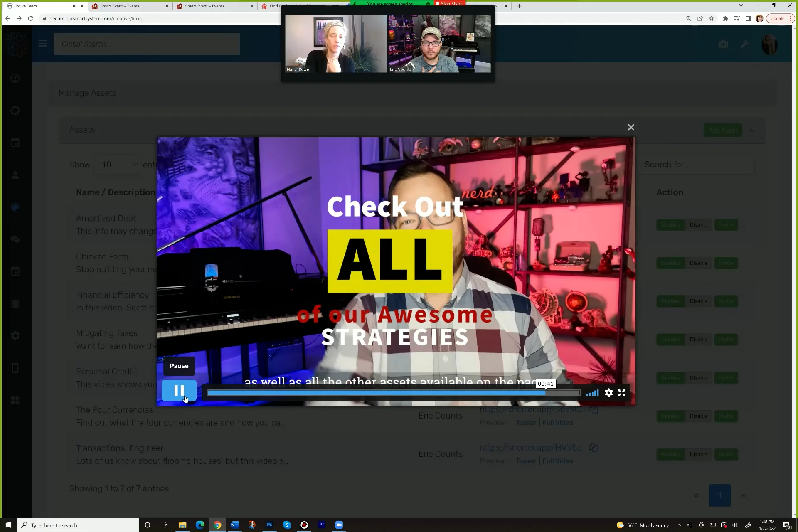798x532 pixels.
Task: Select the palette icon in the left sidebar
Action: pyautogui.click(x=15, y=207)
